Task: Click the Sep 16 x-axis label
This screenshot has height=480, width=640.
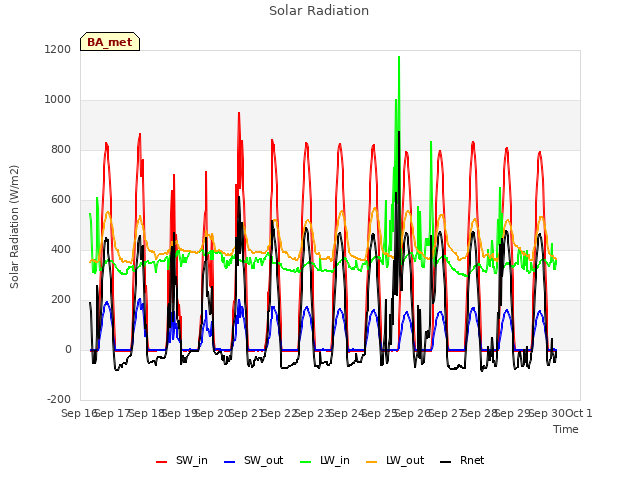Action: 79,413
